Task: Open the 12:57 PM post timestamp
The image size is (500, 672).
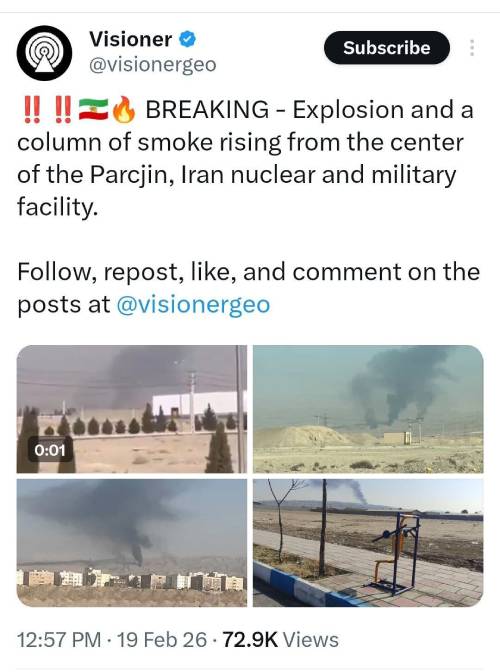Action: pos(59,640)
